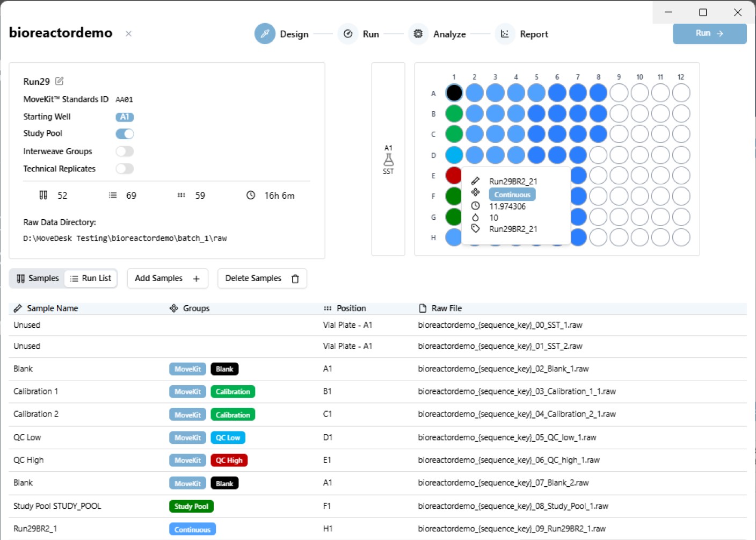Image resolution: width=756 pixels, height=540 pixels.
Task: Click the tag icon in well tooltip
Action: pyautogui.click(x=475, y=228)
